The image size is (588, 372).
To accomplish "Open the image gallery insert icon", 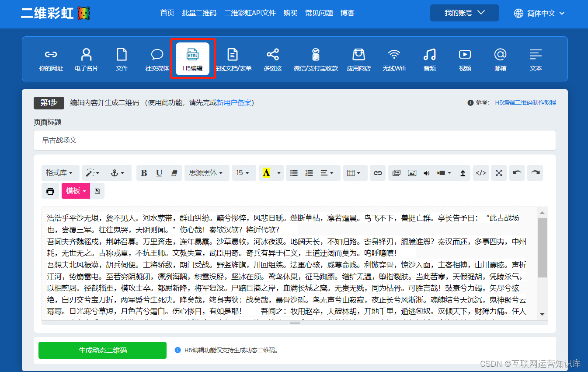I will (397, 173).
